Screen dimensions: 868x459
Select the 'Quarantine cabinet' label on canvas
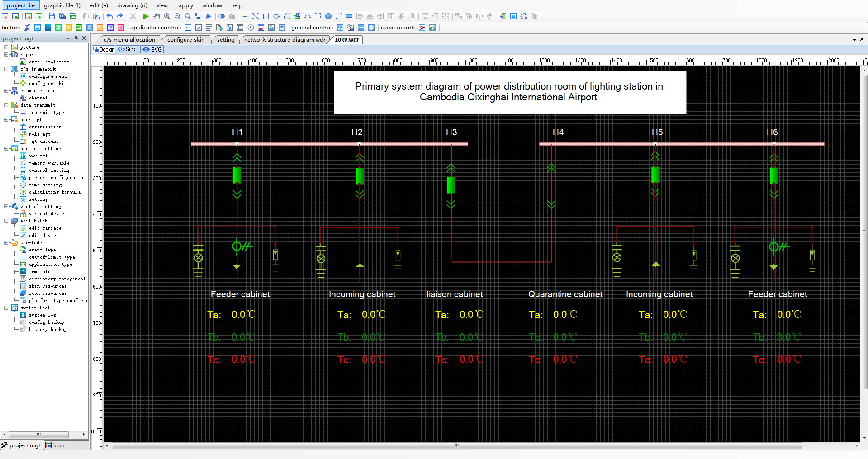point(565,294)
